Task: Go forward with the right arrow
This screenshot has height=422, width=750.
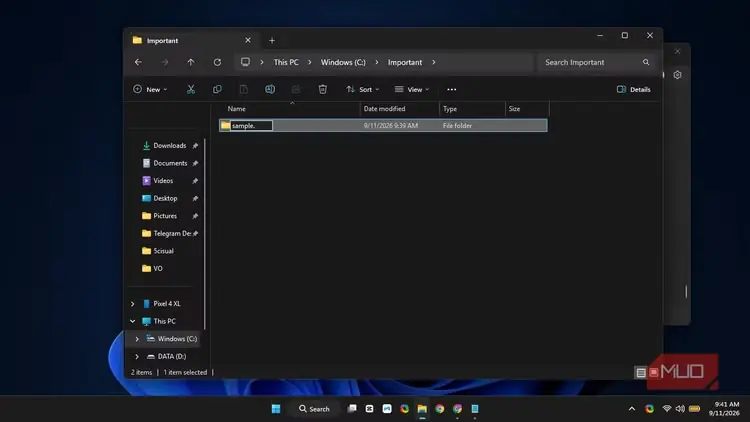Action: click(165, 62)
